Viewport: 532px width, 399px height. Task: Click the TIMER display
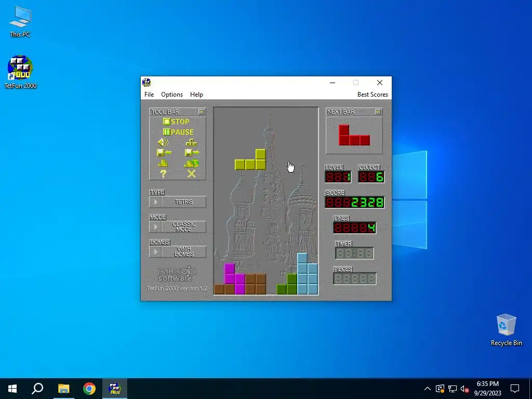pyautogui.click(x=354, y=253)
